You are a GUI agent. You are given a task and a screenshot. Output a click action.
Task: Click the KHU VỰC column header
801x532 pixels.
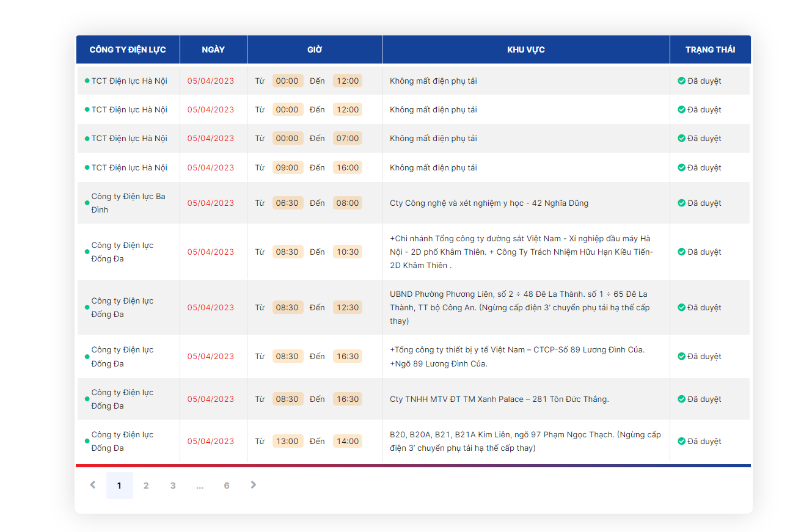526,49
